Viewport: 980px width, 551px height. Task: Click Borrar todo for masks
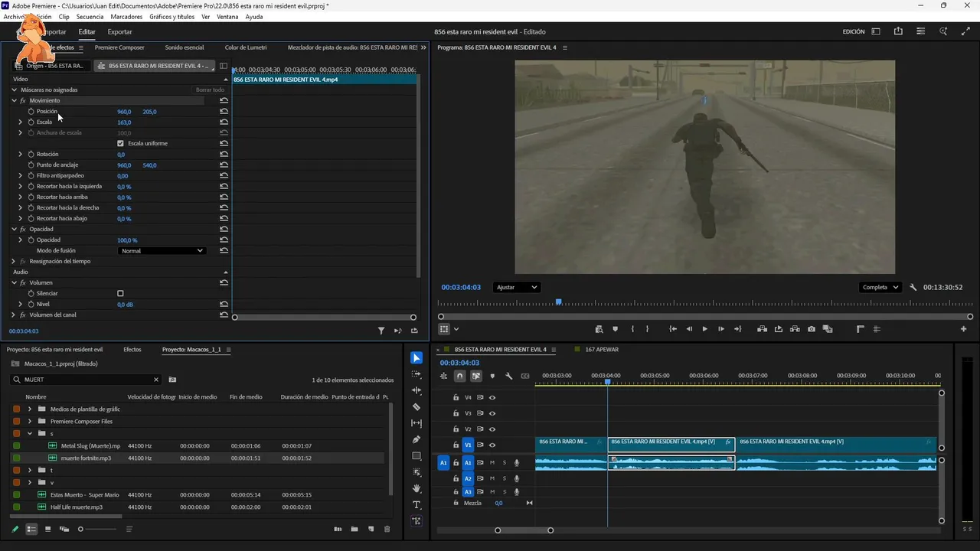pos(210,90)
